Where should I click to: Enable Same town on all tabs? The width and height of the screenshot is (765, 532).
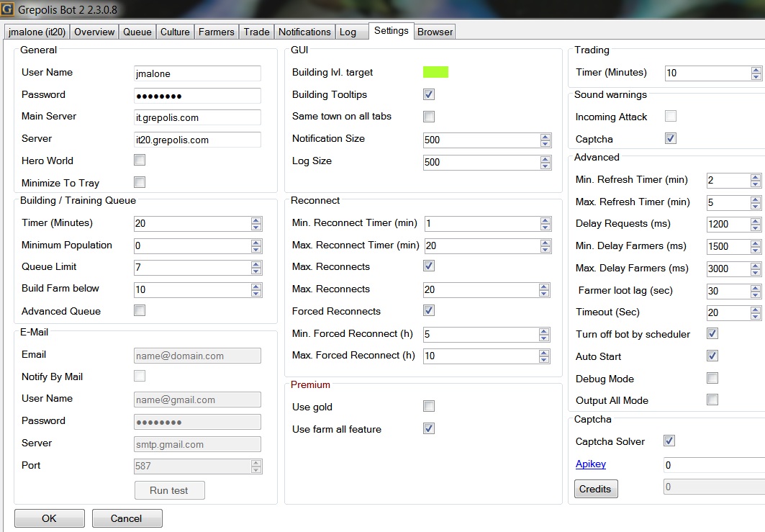[x=429, y=116]
